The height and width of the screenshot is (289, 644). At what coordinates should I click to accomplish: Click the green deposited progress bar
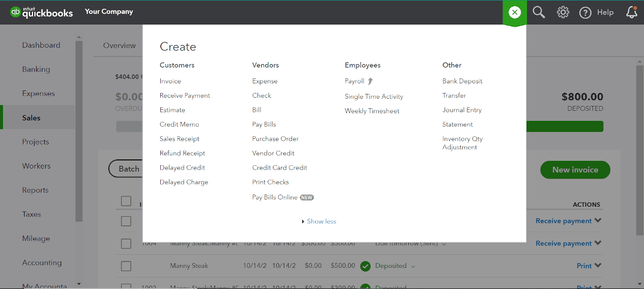565,127
